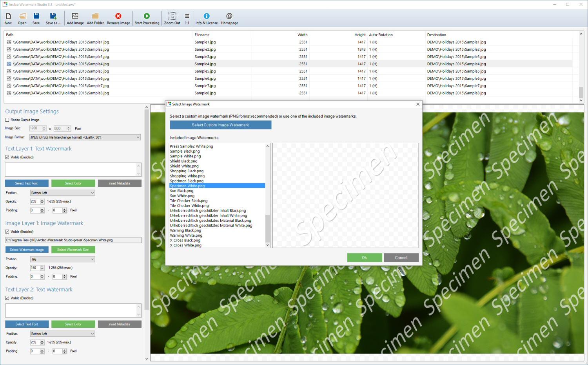Remove Image from the file list
The width and height of the screenshot is (588, 365).
[118, 18]
